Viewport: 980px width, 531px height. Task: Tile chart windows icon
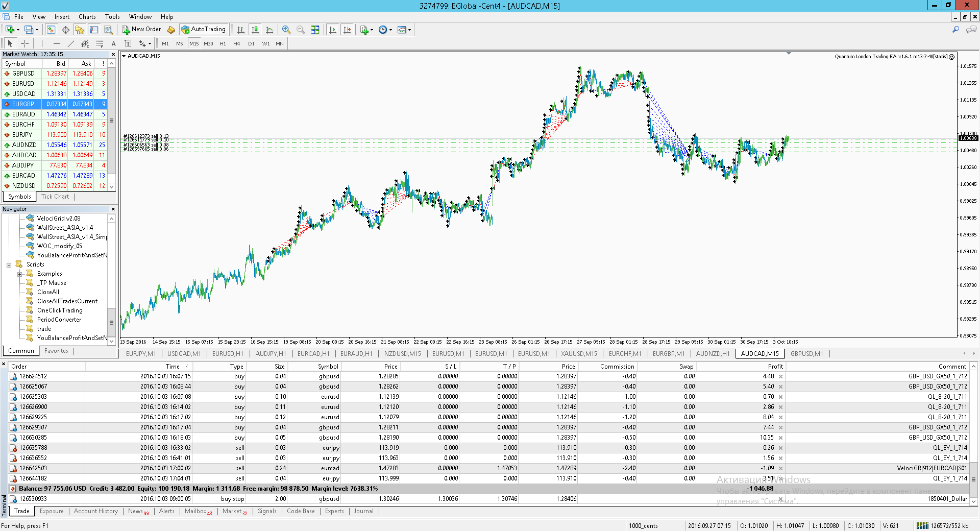click(x=315, y=30)
